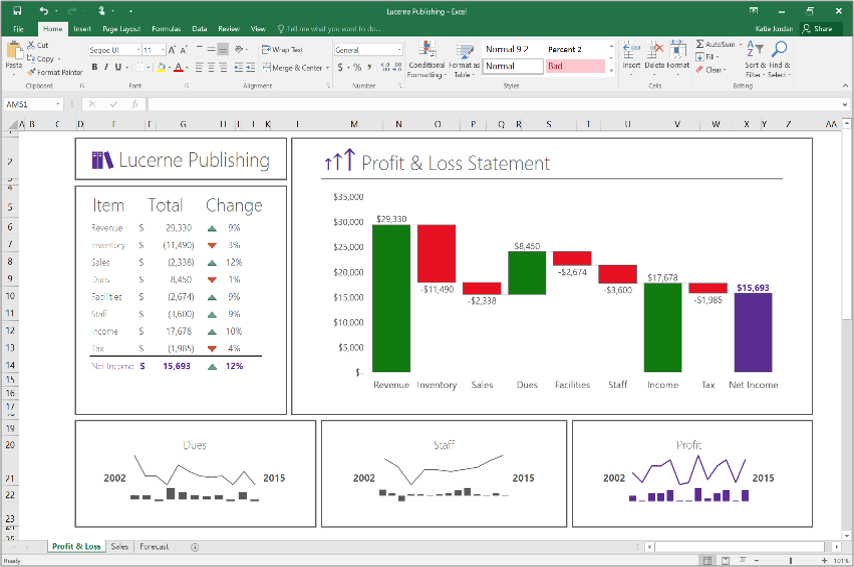
Task: Click the Save icon in the title bar
Action: tap(18, 10)
